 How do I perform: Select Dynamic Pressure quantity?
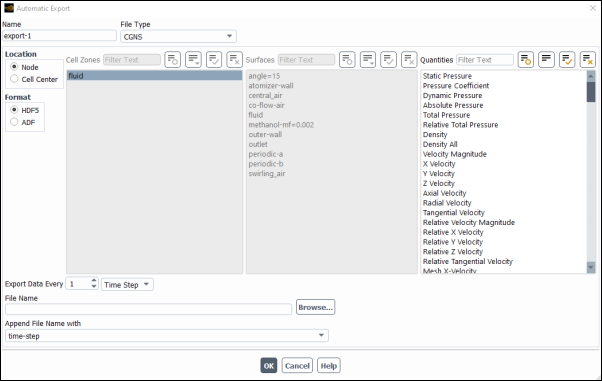452,95
